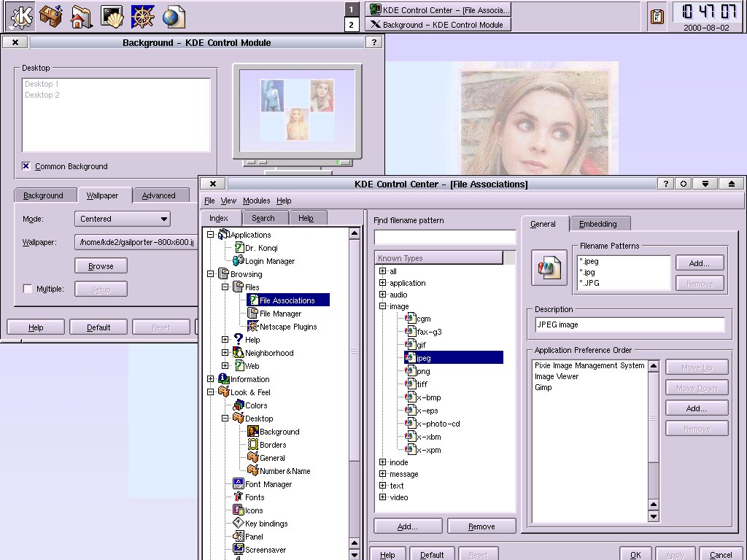The width and height of the screenshot is (747, 560).
Task: Enable the Multiple wallpaper checkbox
Action: pos(28,289)
